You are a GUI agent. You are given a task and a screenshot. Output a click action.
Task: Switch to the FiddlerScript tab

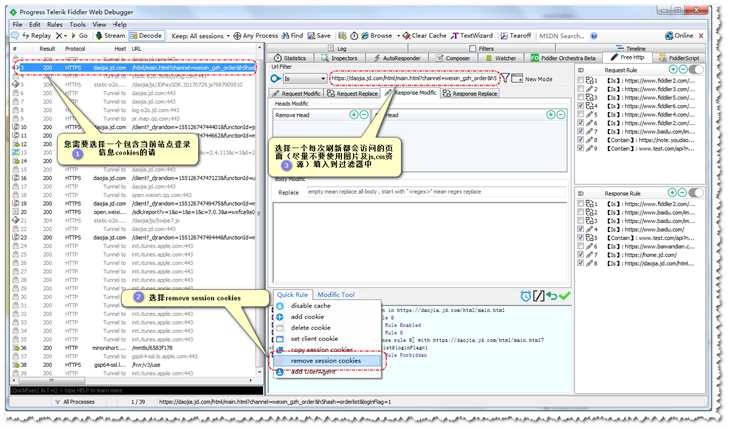coord(679,58)
